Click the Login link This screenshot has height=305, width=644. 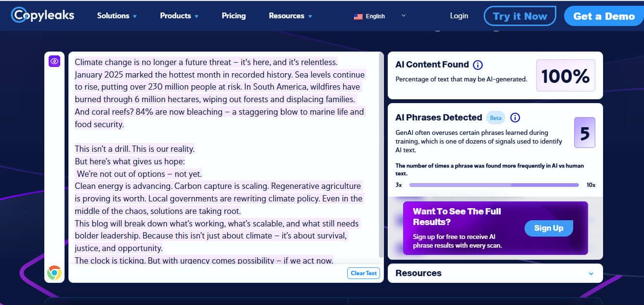point(459,16)
